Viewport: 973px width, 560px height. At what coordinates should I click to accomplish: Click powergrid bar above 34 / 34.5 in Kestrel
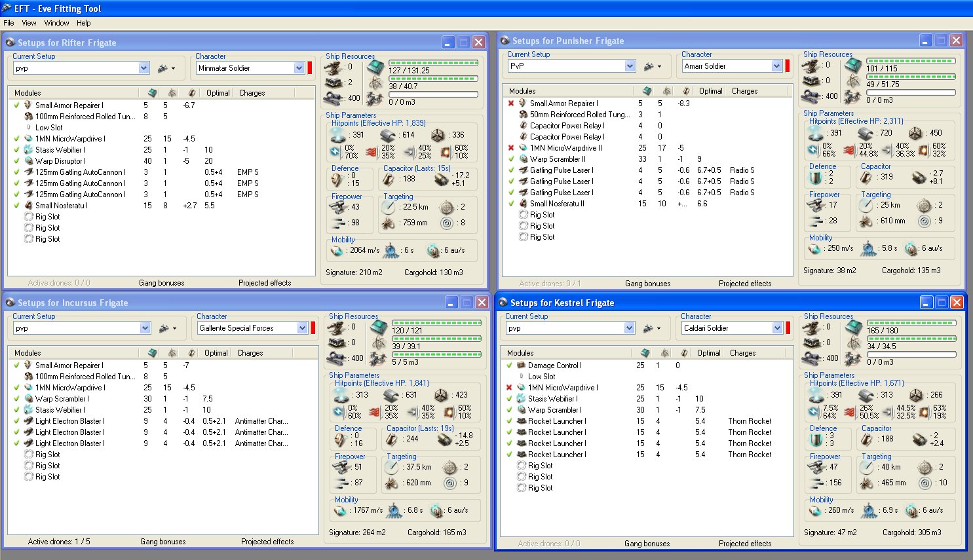tap(912, 339)
